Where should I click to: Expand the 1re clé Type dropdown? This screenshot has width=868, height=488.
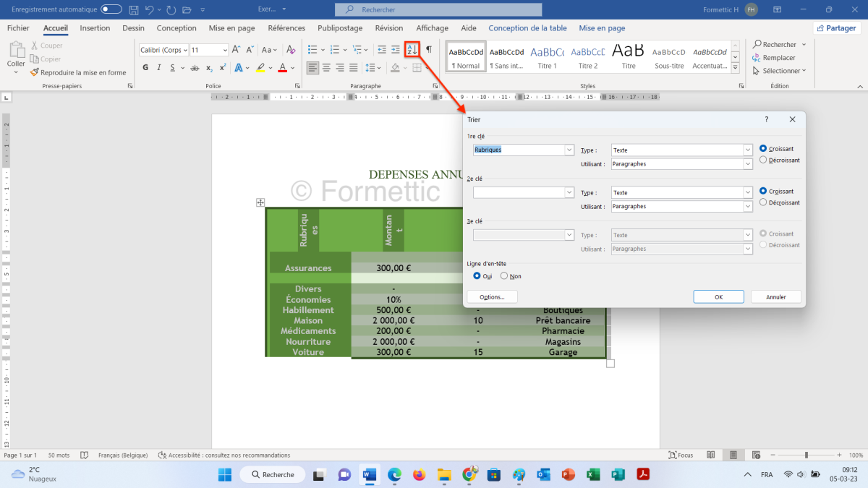click(x=747, y=150)
